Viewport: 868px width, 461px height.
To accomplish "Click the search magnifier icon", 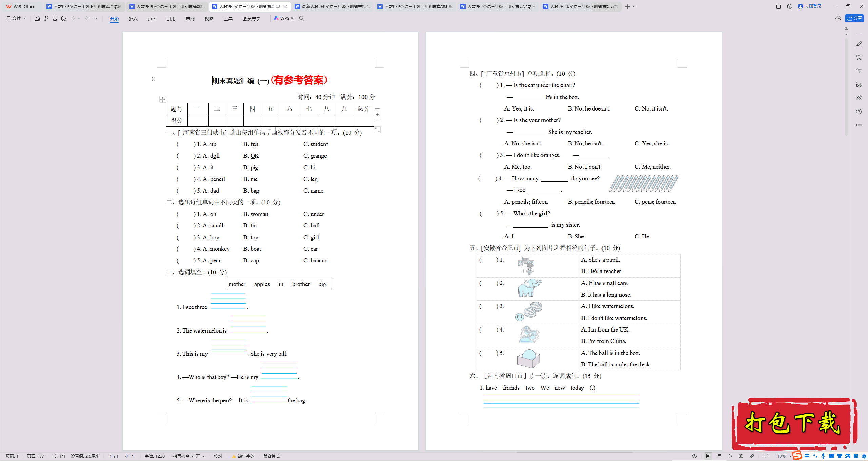I will pyautogui.click(x=302, y=18).
